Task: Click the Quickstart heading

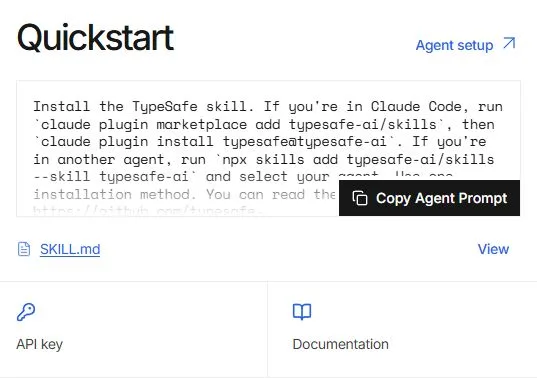Action: click(95, 38)
